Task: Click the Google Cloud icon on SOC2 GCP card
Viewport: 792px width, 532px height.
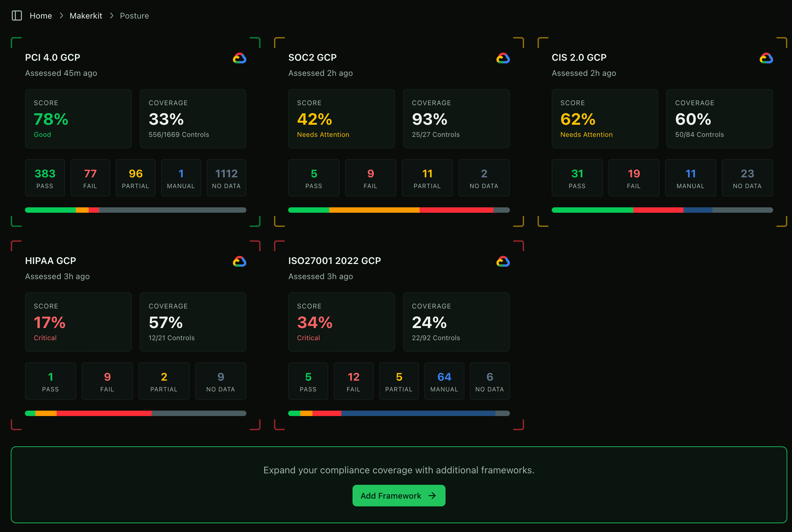Action: point(504,58)
